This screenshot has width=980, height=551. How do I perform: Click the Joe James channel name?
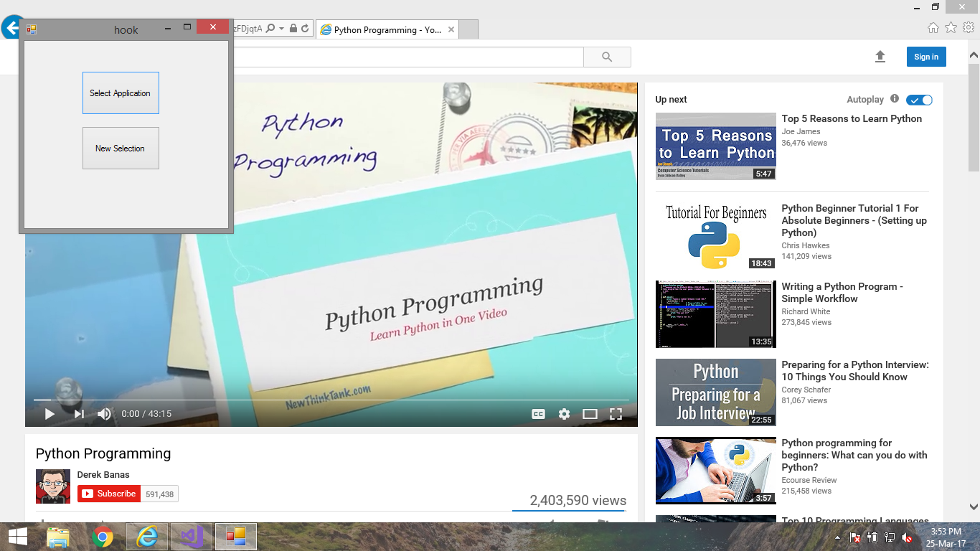click(x=801, y=131)
